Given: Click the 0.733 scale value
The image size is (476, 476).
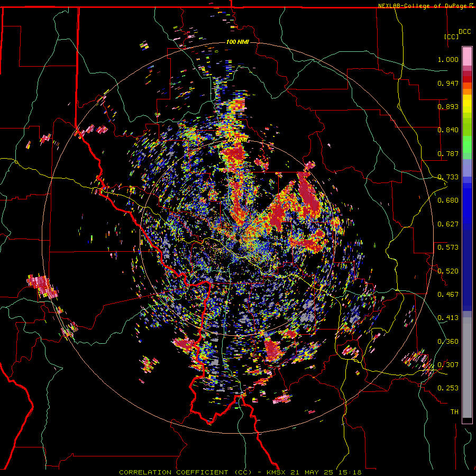Looking at the screenshot, I should pyautogui.click(x=448, y=177).
